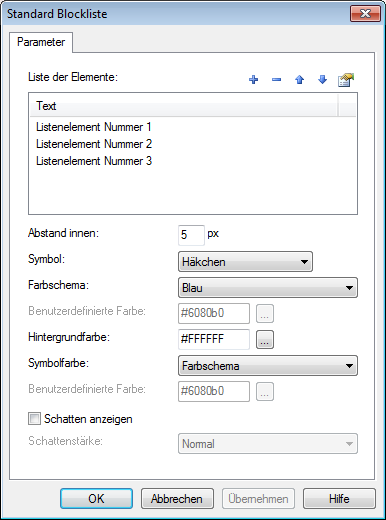This screenshot has height=520, width=386.
Task: Open element properties edit icon
Action: pyautogui.click(x=346, y=80)
